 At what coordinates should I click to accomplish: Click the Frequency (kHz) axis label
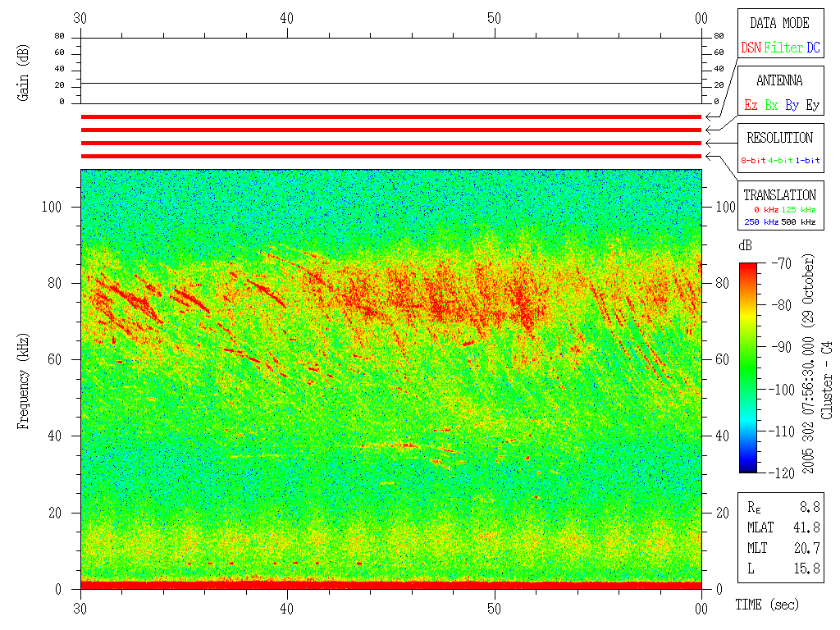pyautogui.click(x=24, y=377)
